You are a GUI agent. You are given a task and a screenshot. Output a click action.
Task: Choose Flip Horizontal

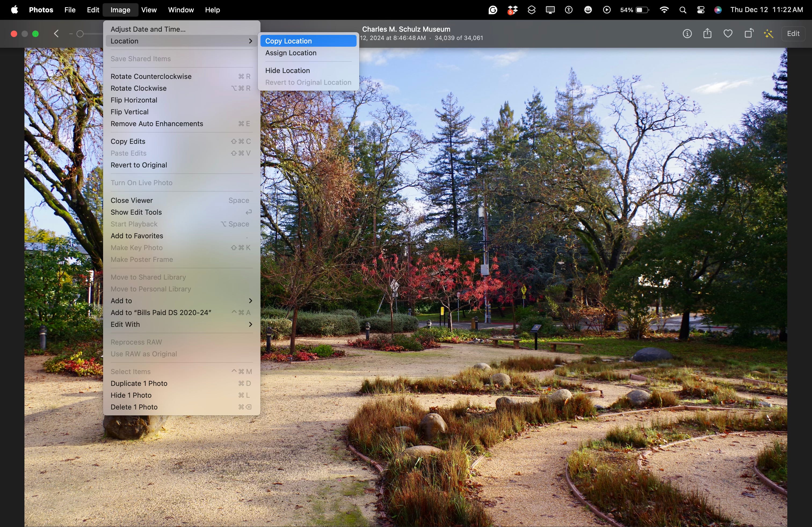click(x=182, y=100)
